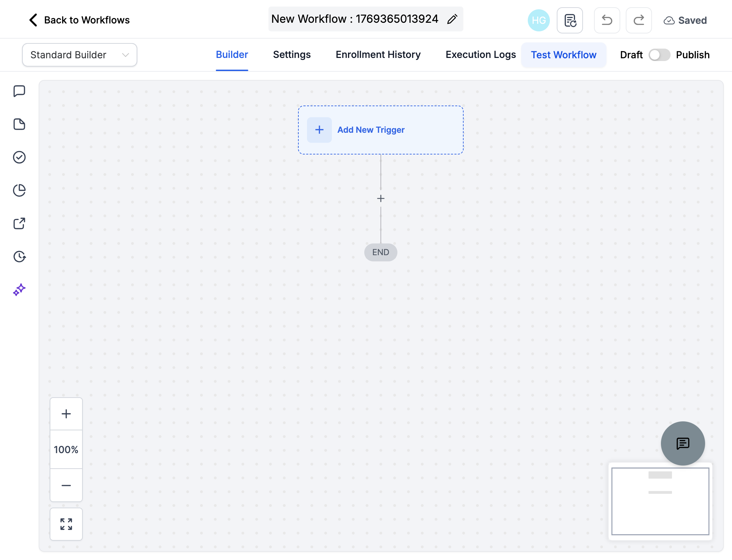732x560 pixels.
Task: Click the minimap preview thumbnail
Action: [x=660, y=501]
